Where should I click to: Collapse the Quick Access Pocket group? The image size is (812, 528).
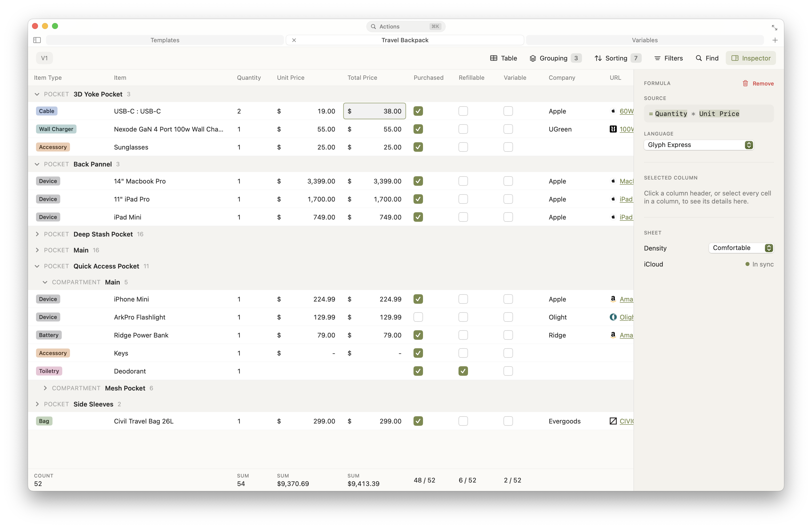37,266
